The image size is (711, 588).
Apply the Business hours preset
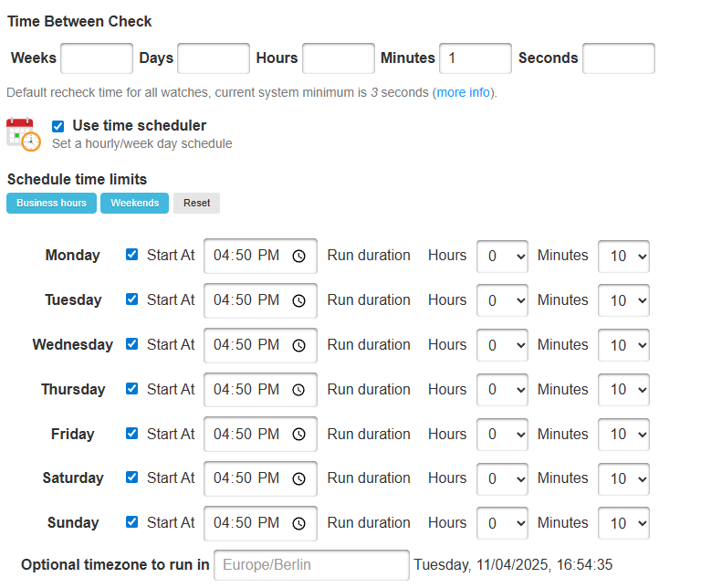click(x=51, y=203)
